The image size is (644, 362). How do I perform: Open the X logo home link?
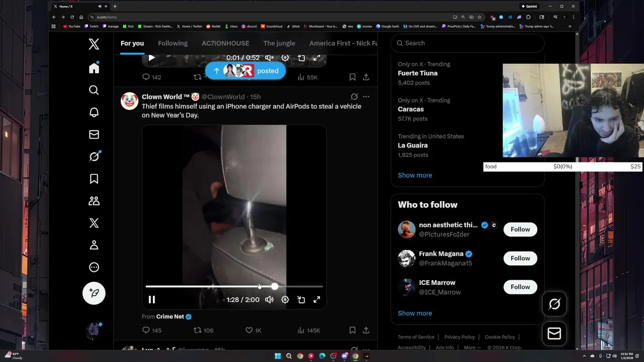(x=94, y=44)
